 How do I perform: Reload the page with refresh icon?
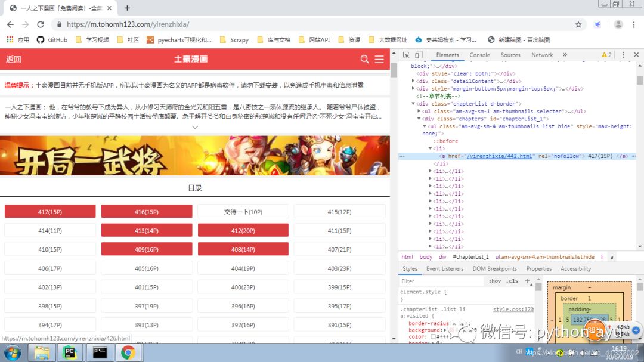tap(41, 24)
